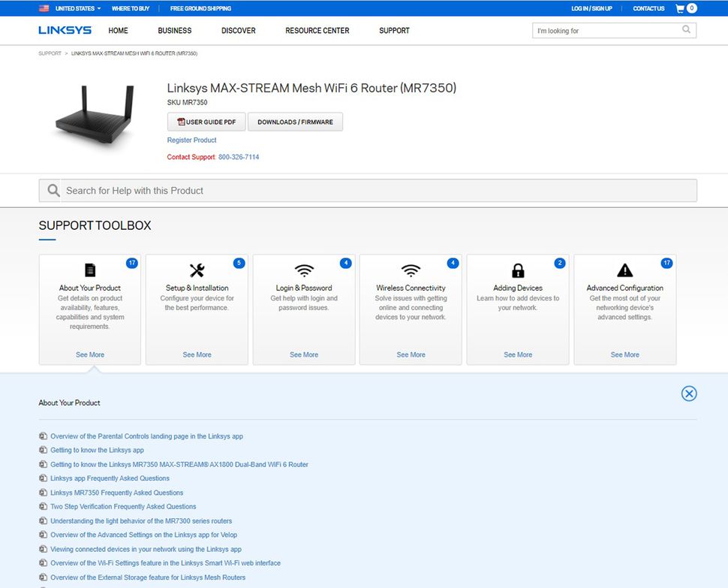This screenshot has height=588, width=728.
Task: Click the Advanced Configuration warning icon
Action: point(624,269)
